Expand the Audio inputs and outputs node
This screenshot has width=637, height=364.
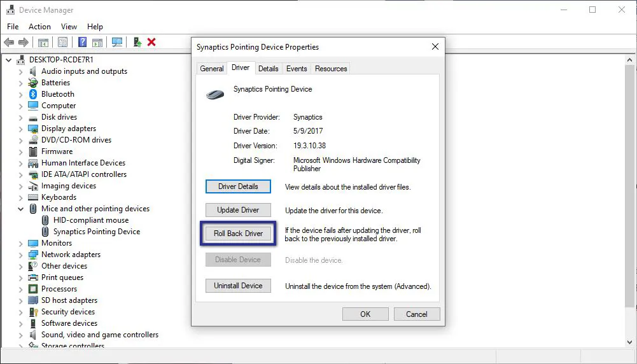coord(20,71)
